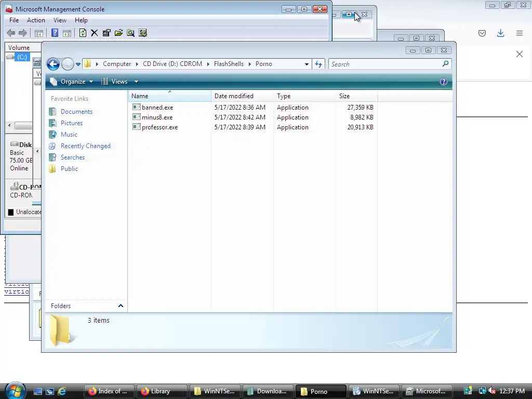Select CD Drive (D:) CDROM breadcrumb
Viewport: 532px width, 399px height.
pos(172,64)
